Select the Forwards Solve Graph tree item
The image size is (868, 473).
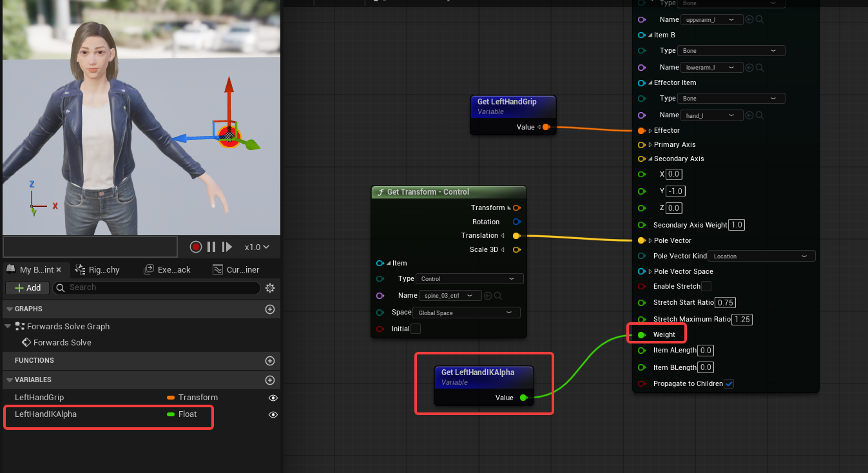tap(68, 327)
